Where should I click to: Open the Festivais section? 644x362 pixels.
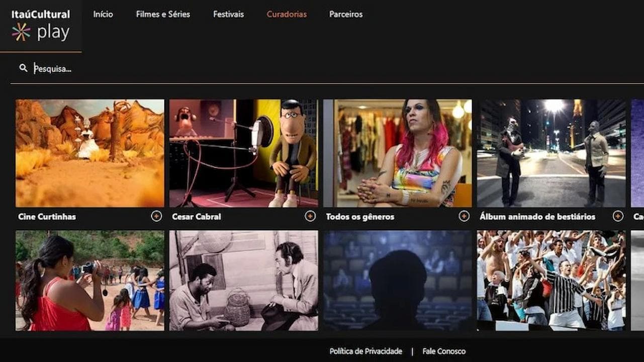228,14
